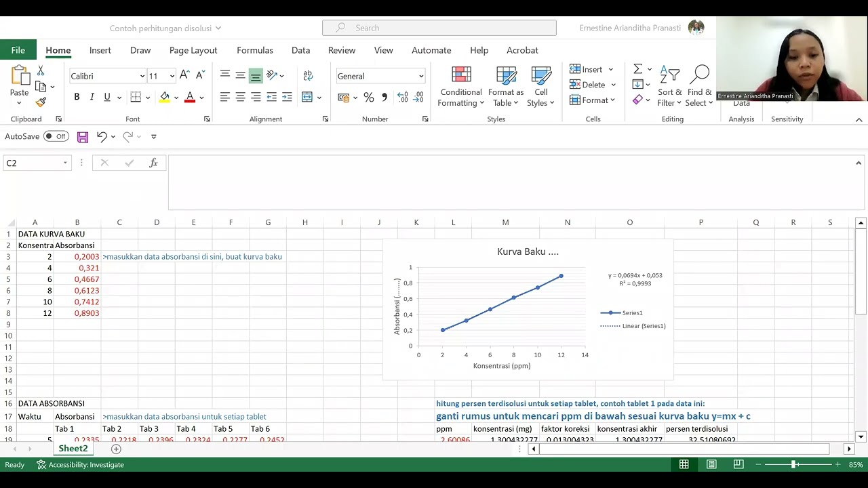This screenshot has width=868, height=488.
Task: Click the Search box in title bar
Action: click(439, 28)
